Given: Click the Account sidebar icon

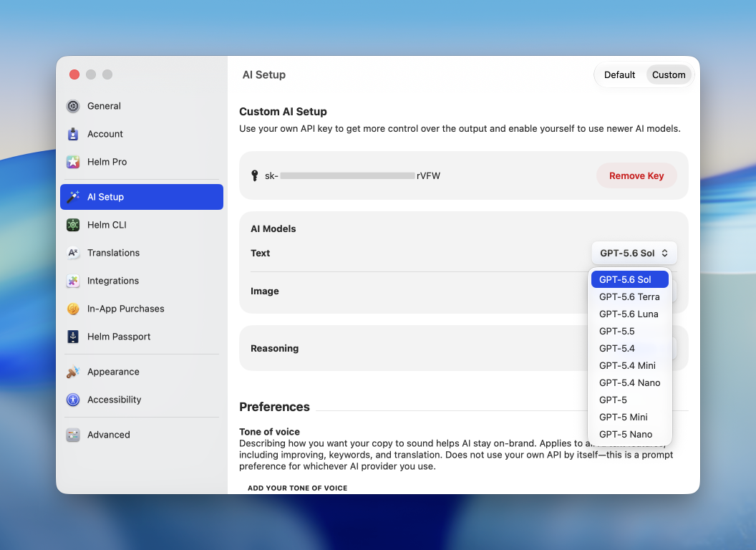Looking at the screenshot, I should [73, 134].
